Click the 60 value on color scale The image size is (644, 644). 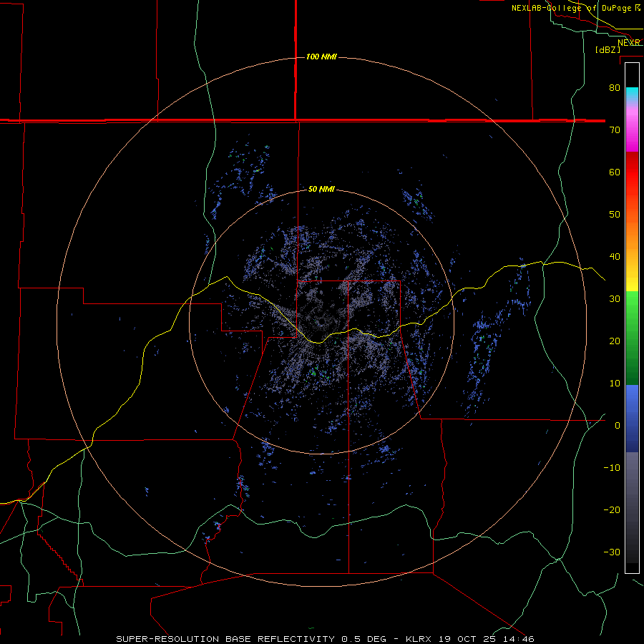pos(615,172)
